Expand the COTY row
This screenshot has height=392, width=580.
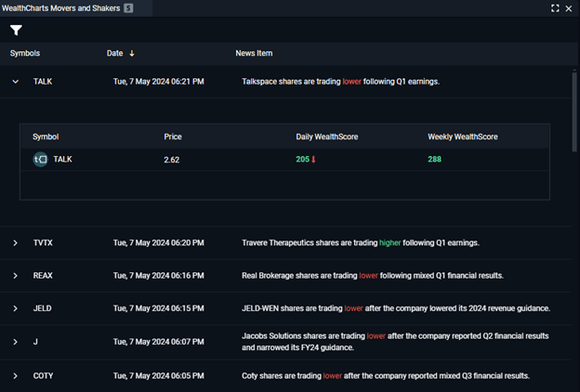click(15, 375)
